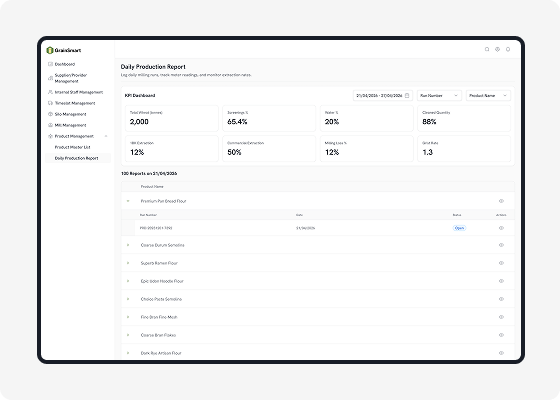Expand the Epic Udon Noodle Flour row arrow

(128, 281)
